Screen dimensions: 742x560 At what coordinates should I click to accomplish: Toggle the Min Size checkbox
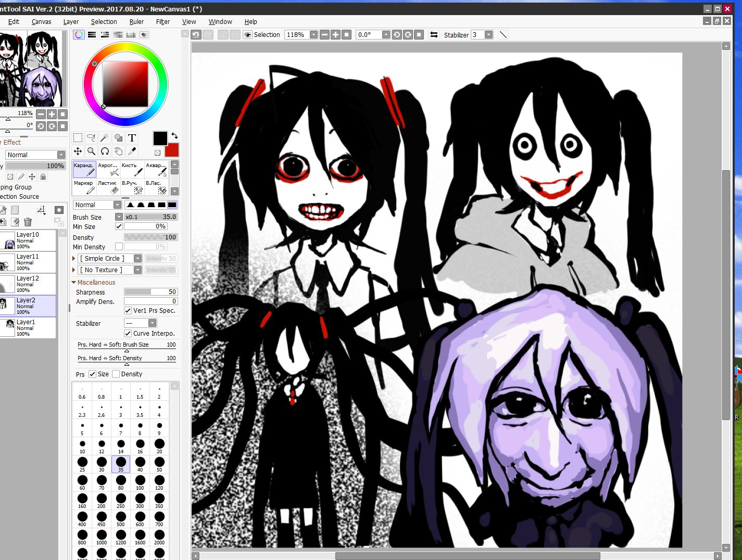(x=119, y=226)
